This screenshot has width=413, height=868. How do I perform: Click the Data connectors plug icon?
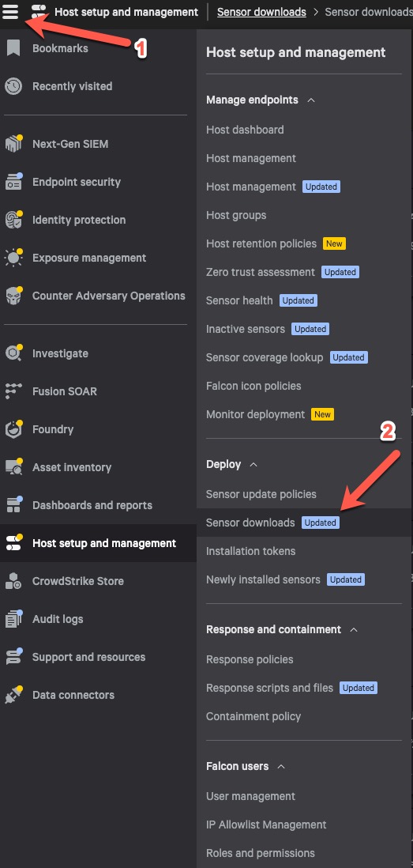[x=13, y=695]
